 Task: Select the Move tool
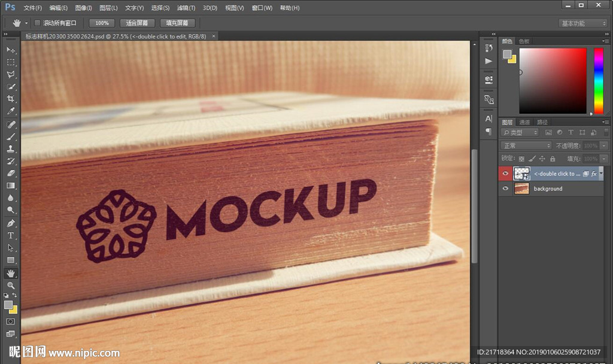[x=11, y=50]
